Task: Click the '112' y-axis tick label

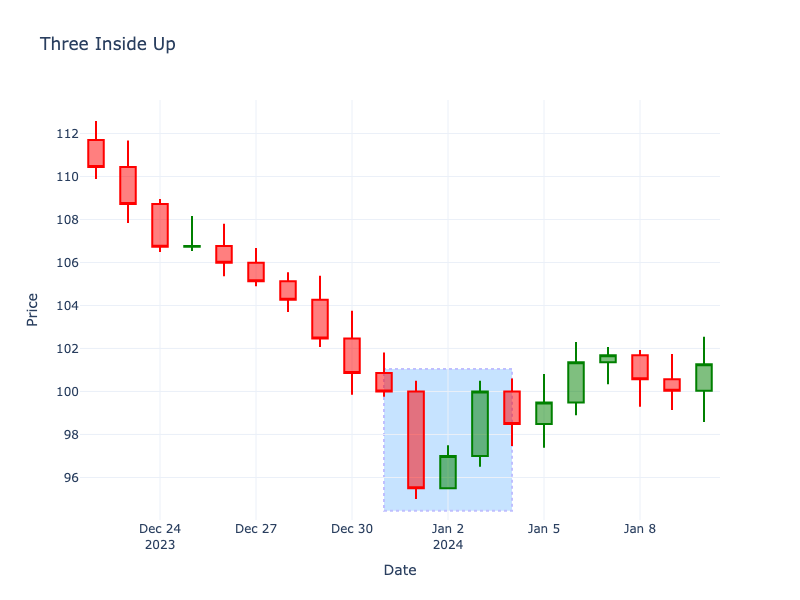Action: tap(68, 134)
